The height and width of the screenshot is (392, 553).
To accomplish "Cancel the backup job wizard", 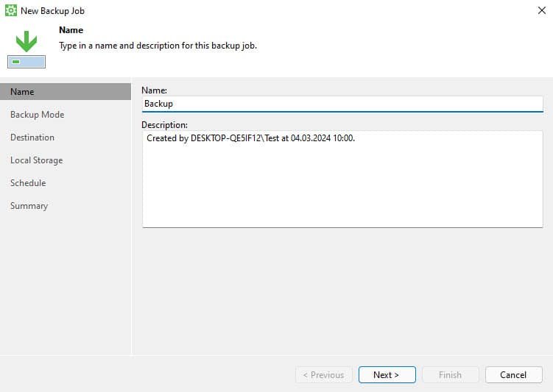I will (513, 375).
